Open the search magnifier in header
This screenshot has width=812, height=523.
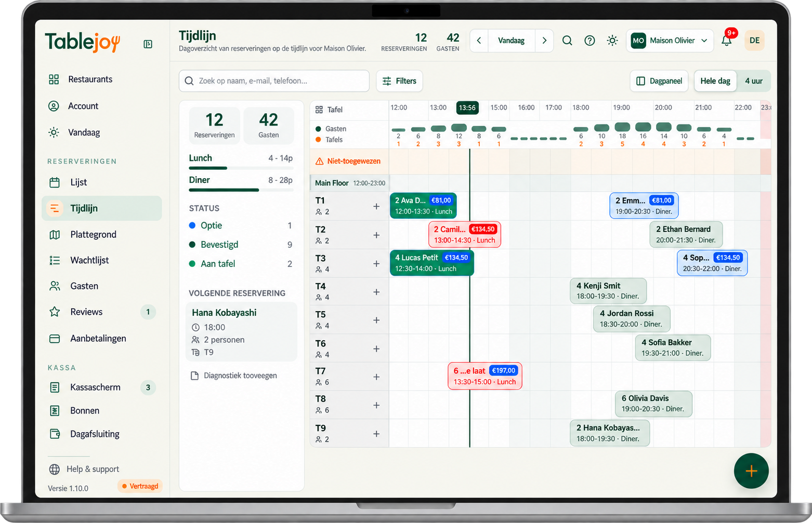pyautogui.click(x=567, y=41)
